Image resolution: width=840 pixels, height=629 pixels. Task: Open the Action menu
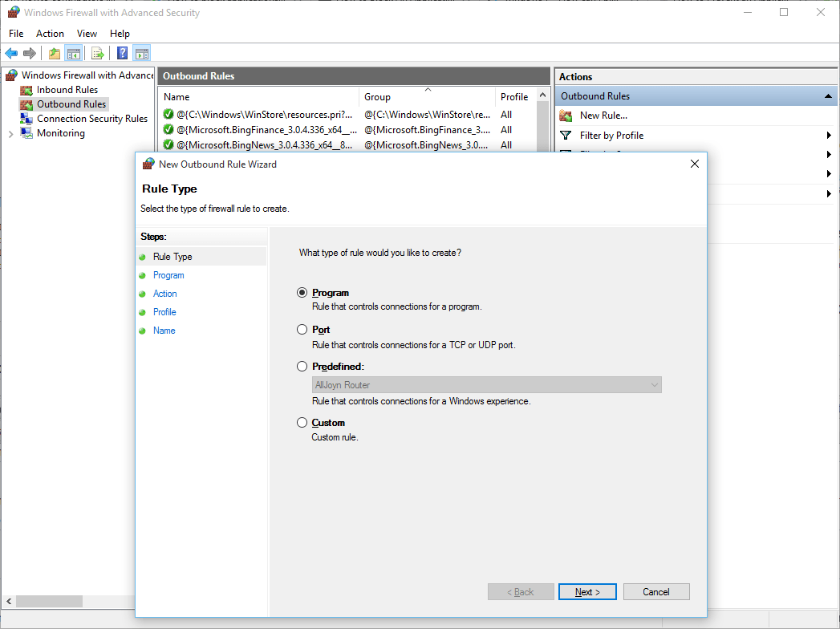tap(50, 33)
